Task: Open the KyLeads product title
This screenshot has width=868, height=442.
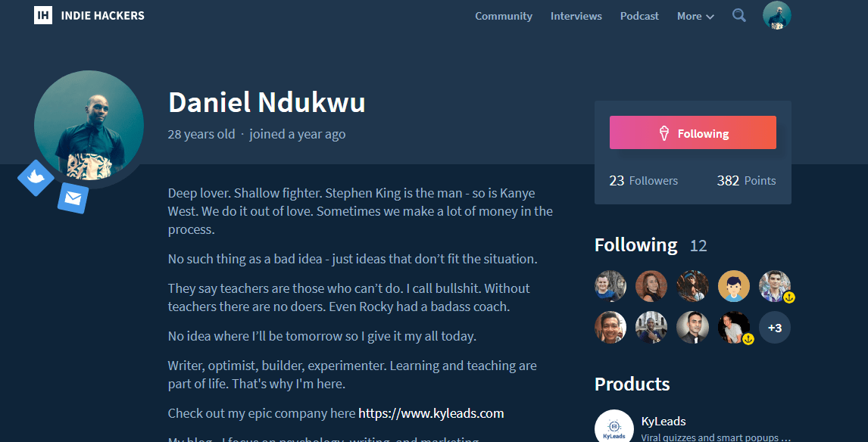Action: coord(663,421)
